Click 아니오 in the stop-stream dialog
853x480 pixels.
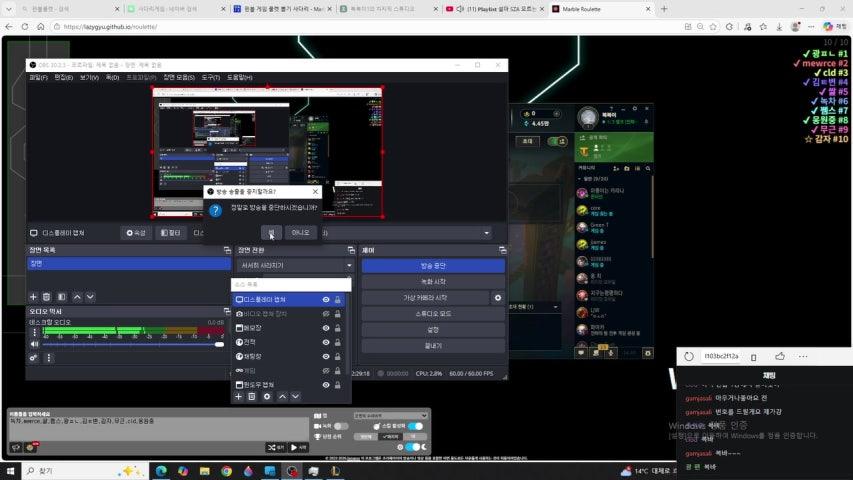point(300,232)
